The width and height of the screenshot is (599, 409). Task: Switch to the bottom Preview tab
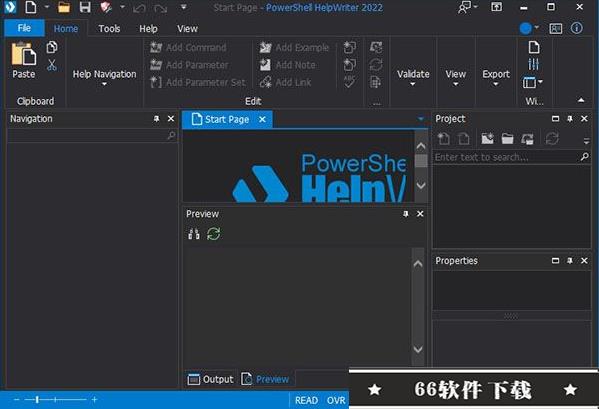(x=266, y=379)
